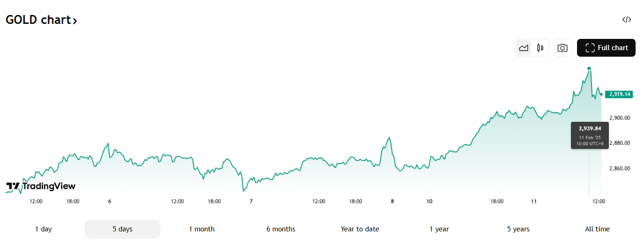The width and height of the screenshot is (644, 245).
Task: Select the 1 year range
Action: click(439, 229)
